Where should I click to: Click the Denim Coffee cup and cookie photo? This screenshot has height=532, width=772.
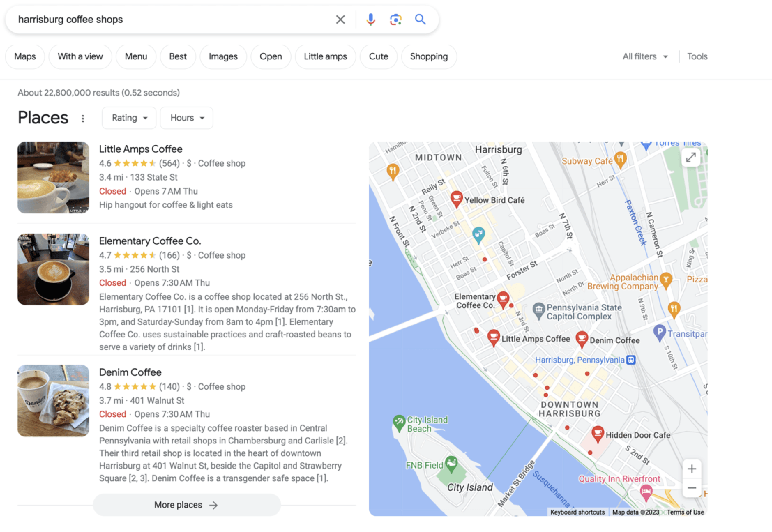coord(53,401)
